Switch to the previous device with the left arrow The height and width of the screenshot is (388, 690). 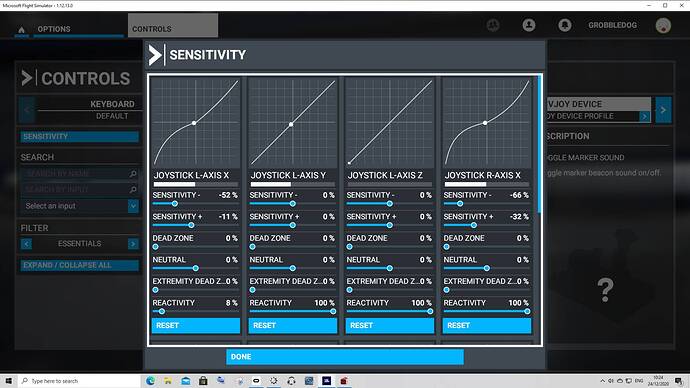coord(27,110)
